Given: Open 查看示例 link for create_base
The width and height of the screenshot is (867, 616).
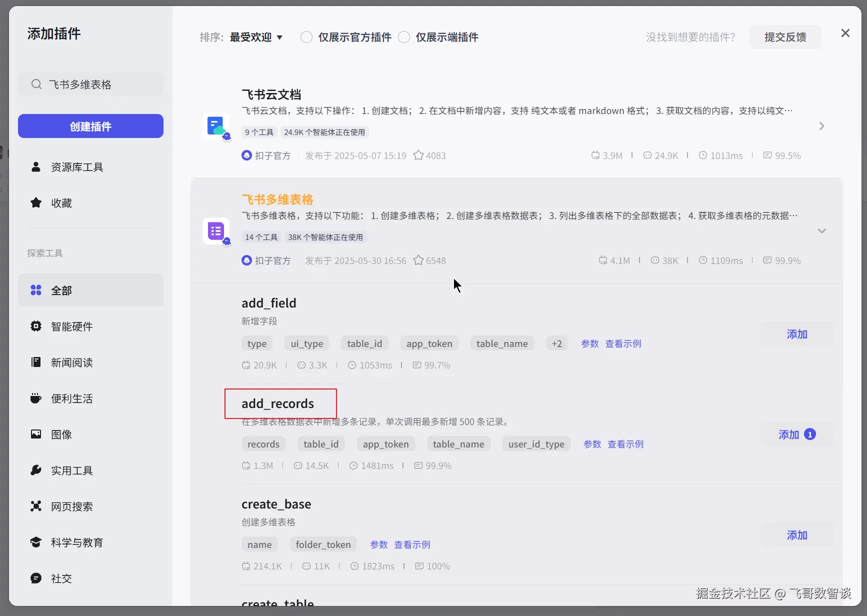Looking at the screenshot, I should pos(412,544).
